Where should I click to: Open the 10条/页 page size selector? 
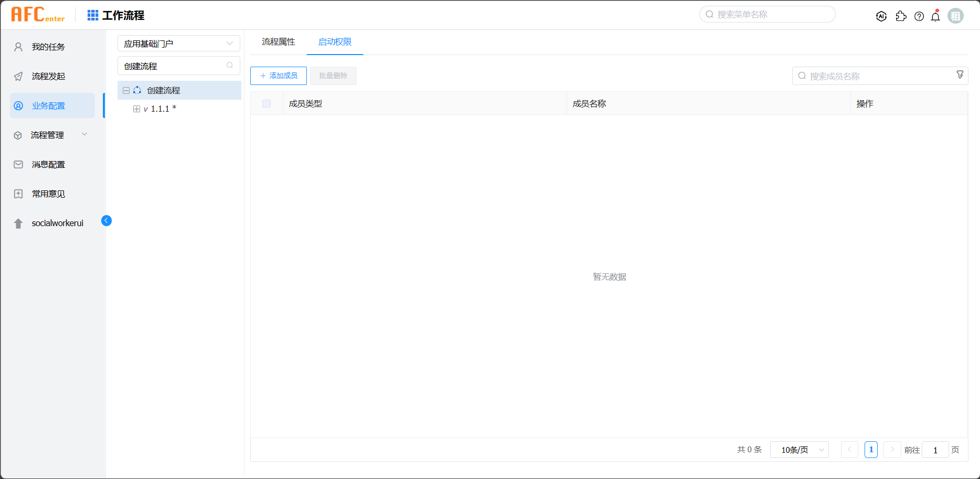(x=798, y=450)
